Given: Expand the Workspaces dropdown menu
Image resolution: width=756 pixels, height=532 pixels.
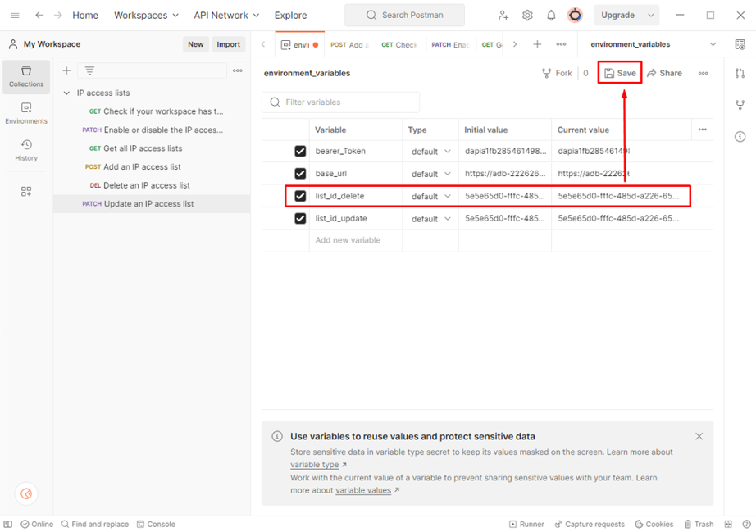Looking at the screenshot, I should tap(146, 16).
